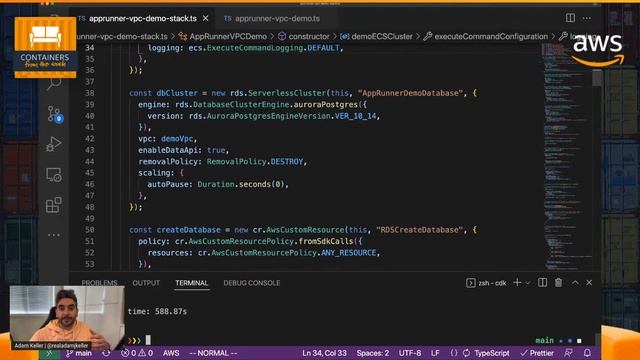Click the presenter webcam thumbnail
The height and width of the screenshot is (360, 640).
67,318
